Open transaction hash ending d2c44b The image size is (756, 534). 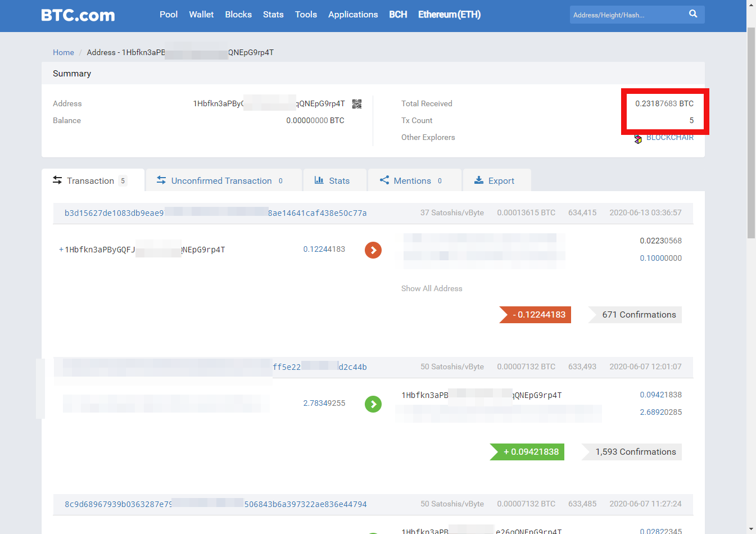[x=320, y=367]
